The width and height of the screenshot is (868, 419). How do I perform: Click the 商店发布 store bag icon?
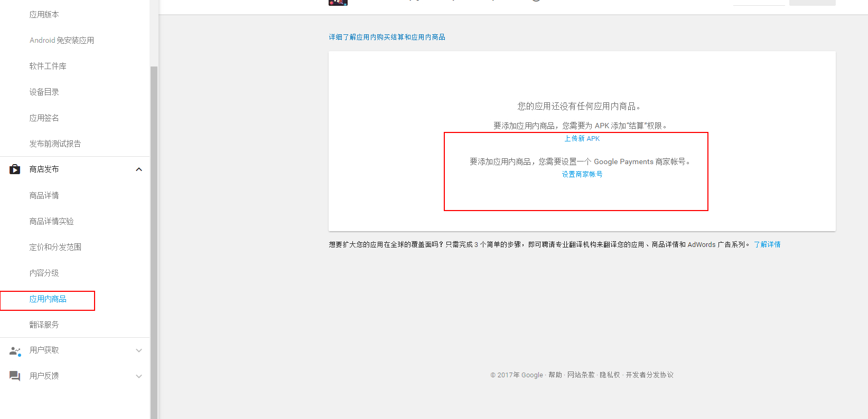(x=15, y=169)
